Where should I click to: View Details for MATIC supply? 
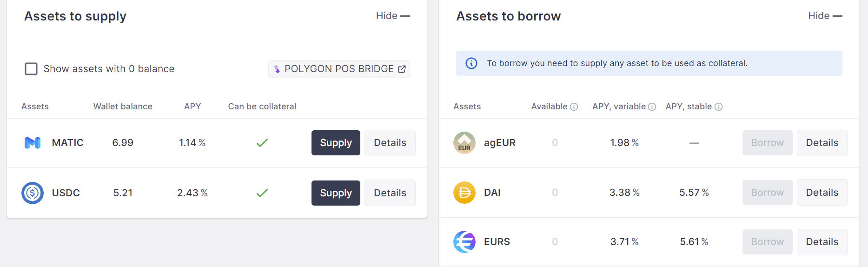click(390, 143)
